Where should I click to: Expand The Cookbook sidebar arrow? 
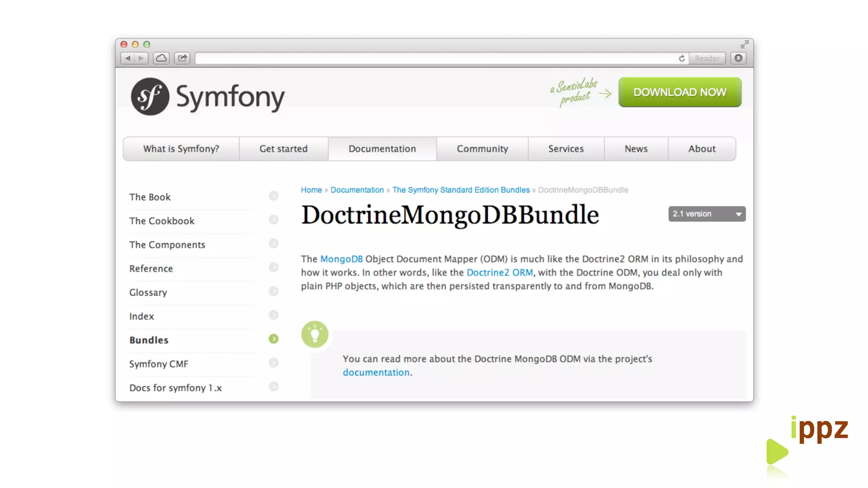point(273,219)
